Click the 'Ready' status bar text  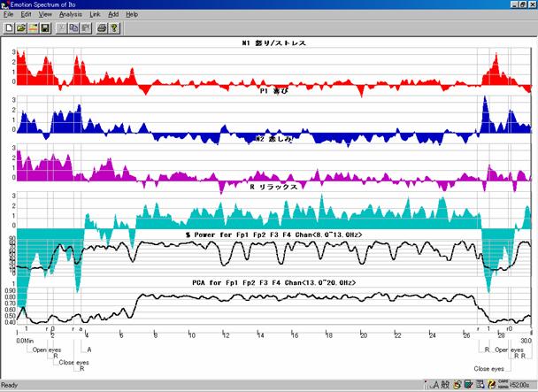pos(9,385)
